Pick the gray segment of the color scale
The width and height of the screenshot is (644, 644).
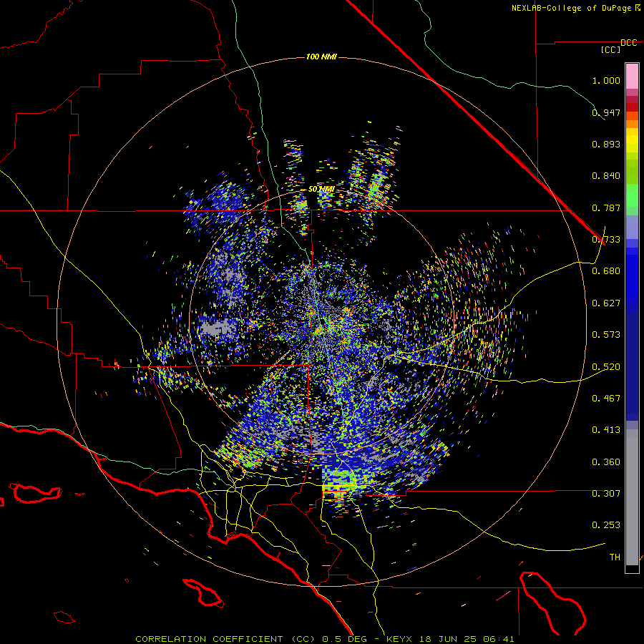click(632, 497)
